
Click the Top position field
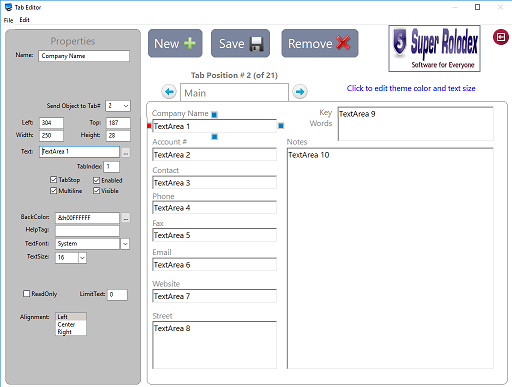point(118,123)
